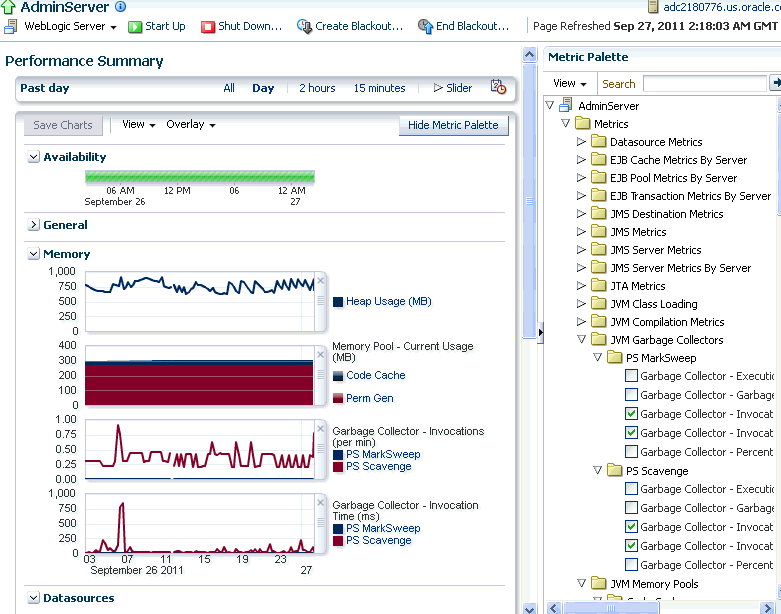Click the green up-arrow status icon
The width and height of the screenshot is (781, 614).
point(8,6)
